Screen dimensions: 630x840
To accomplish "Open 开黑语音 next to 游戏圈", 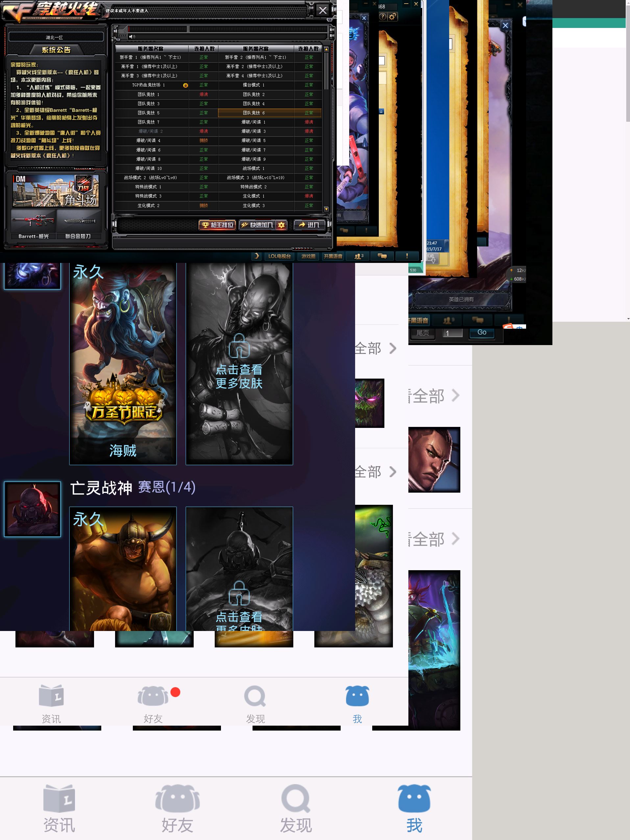I will [333, 256].
